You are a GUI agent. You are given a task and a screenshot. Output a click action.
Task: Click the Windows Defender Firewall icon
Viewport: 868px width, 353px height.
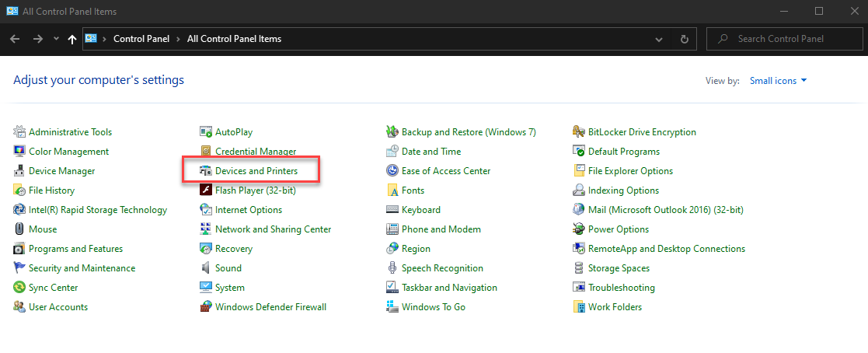[206, 306]
